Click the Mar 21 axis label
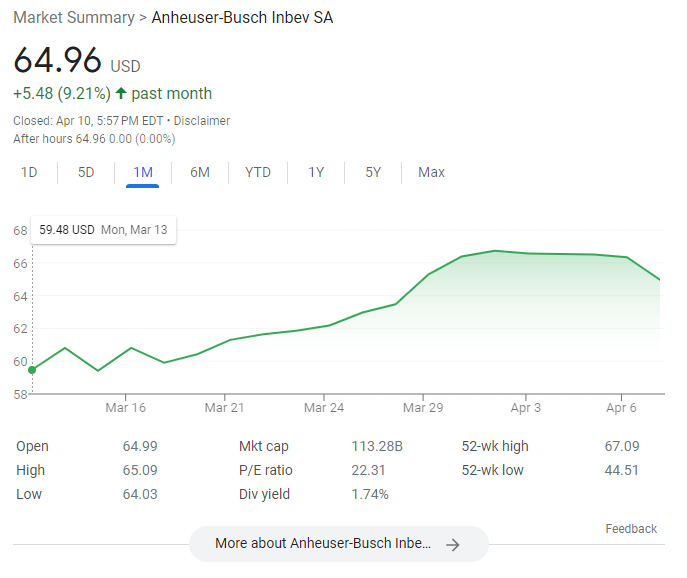Image resolution: width=687 pixels, height=578 pixels. click(x=224, y=408)
